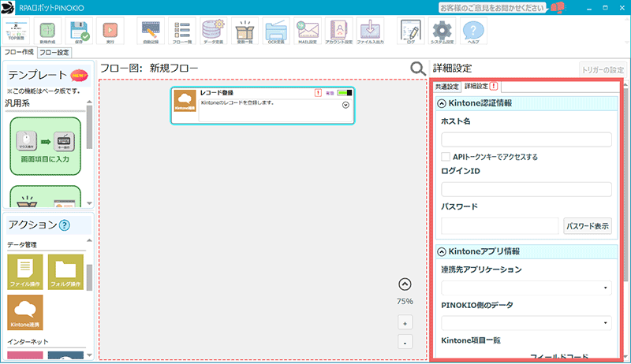Click the パスワード input field
This screenshot has height=364, width=631.
click(500, 226)
